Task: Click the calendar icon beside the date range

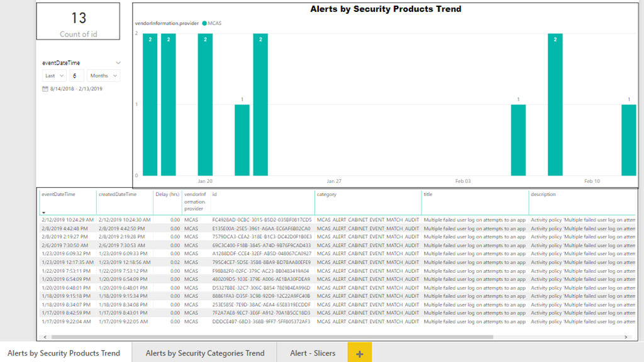Action: [x=45, y=89]
